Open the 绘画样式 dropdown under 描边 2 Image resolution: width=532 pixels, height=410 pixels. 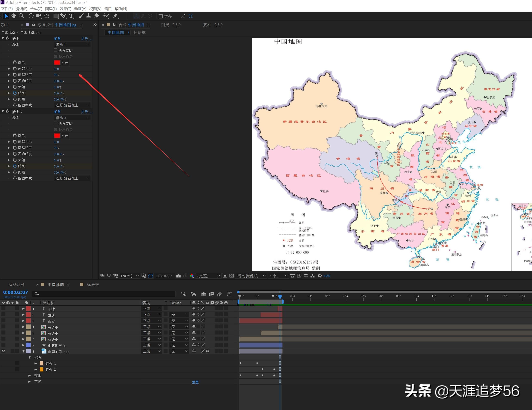click(x=72, y=178)
